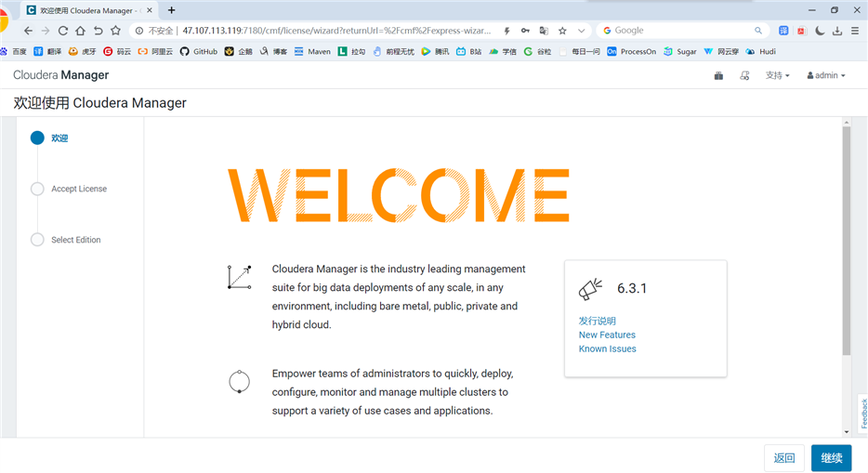Open the 每日一问 bookmark

580,51
